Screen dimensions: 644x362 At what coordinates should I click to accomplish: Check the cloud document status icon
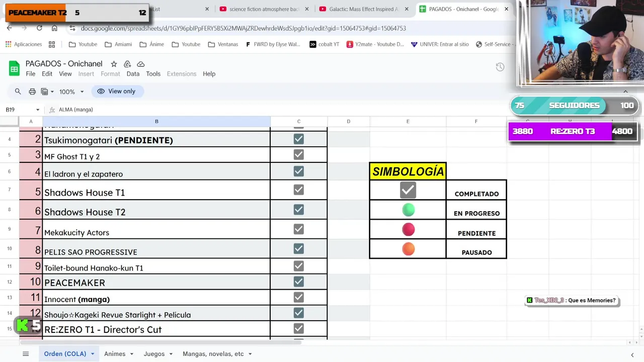coord(141,64)
